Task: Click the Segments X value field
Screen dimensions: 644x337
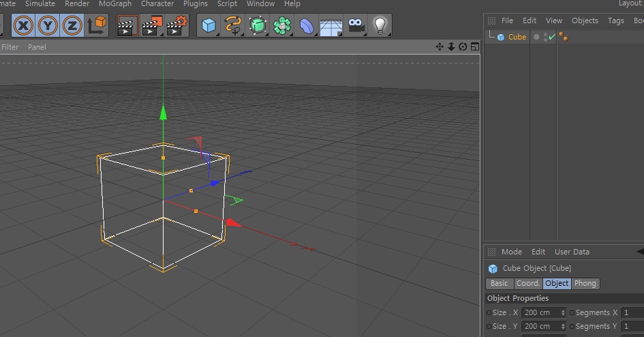Action: pyautogui.click(x=632, y=312)
